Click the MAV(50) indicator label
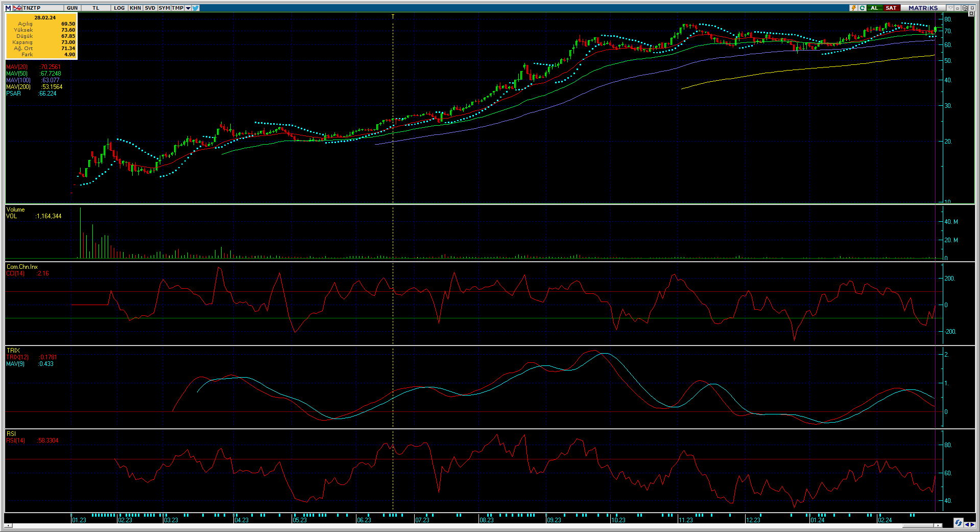The image size is (980, 532). [x=17, y=74]
